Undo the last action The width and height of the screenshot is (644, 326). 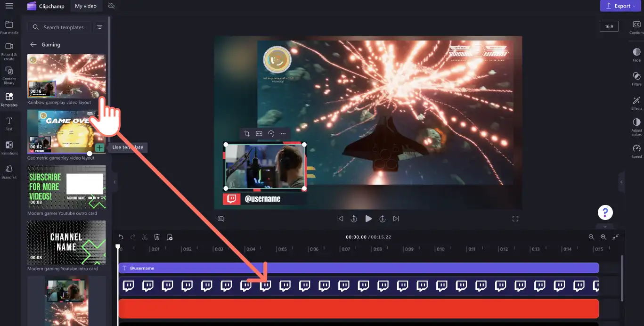click(x=121, y=237)
